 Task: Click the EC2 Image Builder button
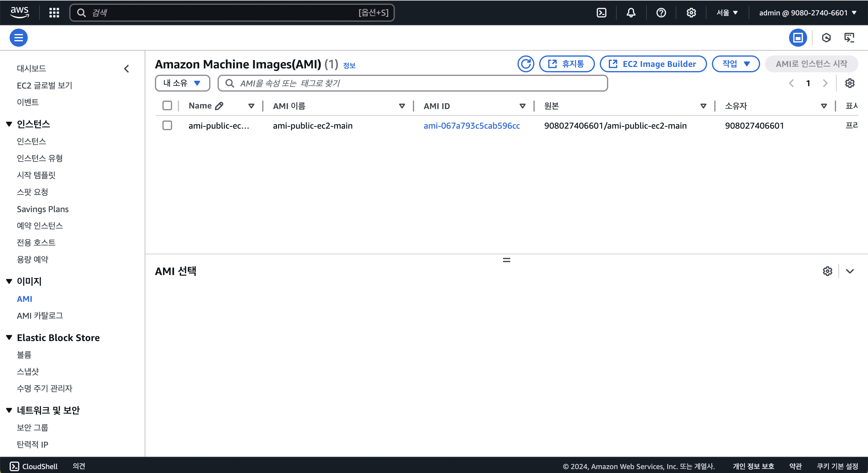coord(653,64)
